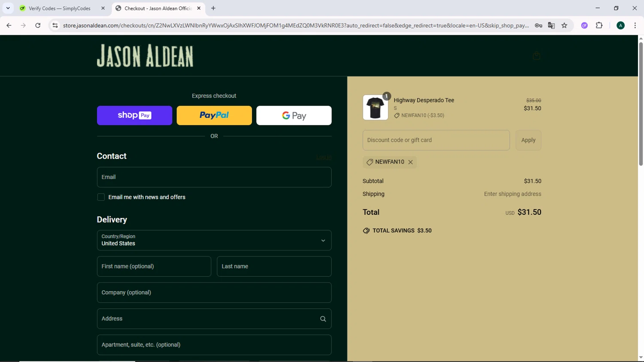
Task: Remove the NEWFAN10 discount code
Action: click(410, 162)
